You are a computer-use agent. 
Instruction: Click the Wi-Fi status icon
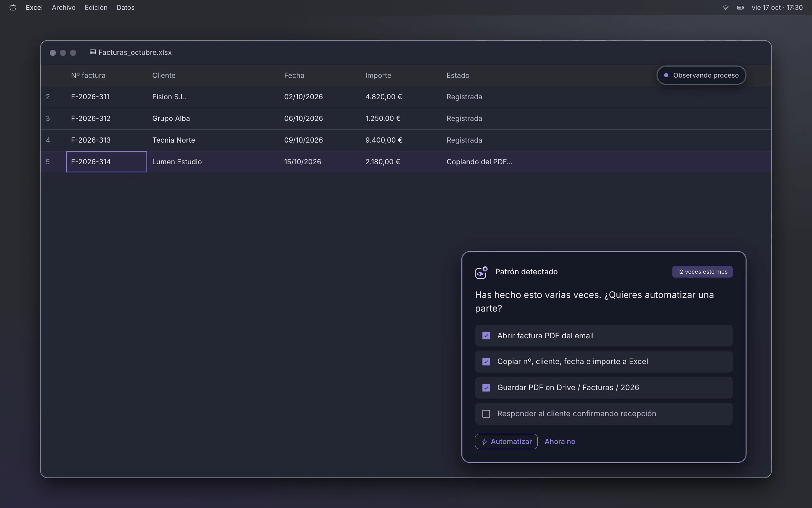click(x=725, y=7)
